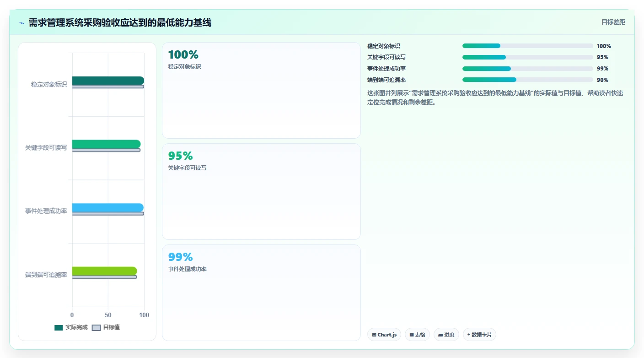644x358 pixels.
Task: Open the 99% 事件处理成功率 data card
Action: click(261, 293)
